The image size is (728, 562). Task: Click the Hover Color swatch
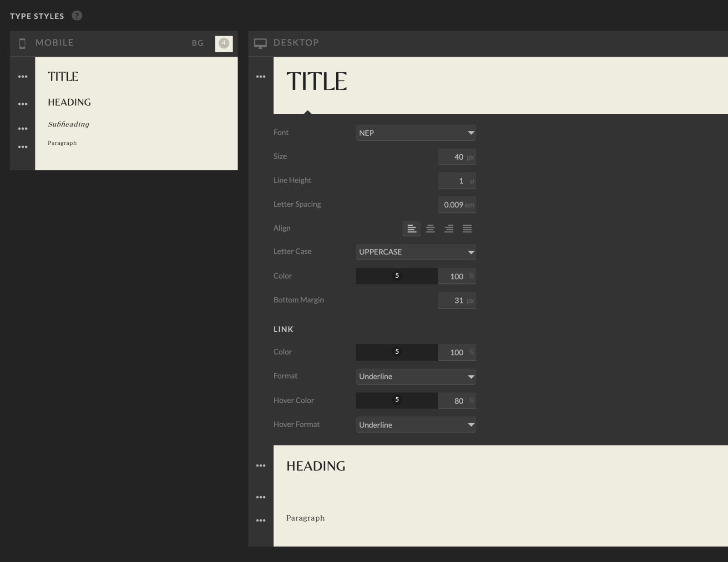tap(396, 400)
